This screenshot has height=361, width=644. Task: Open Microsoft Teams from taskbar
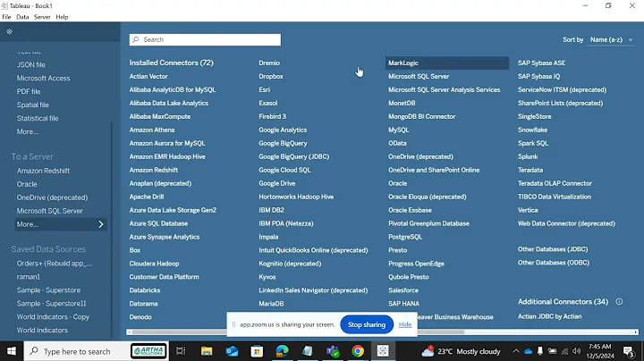click(x=333, y=351)
